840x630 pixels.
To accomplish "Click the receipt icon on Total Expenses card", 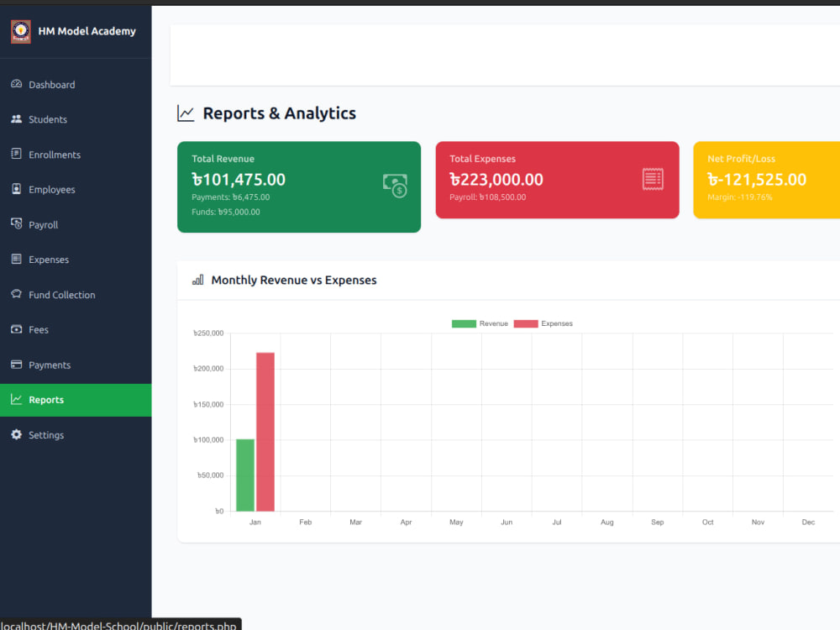I will pyautogui.click(x=653, y=179).
